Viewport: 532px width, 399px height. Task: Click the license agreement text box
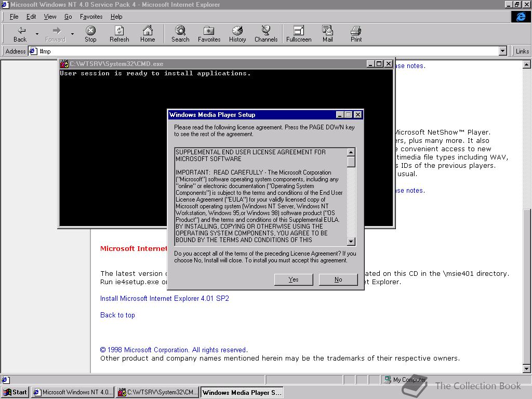(x=261, y=197)
